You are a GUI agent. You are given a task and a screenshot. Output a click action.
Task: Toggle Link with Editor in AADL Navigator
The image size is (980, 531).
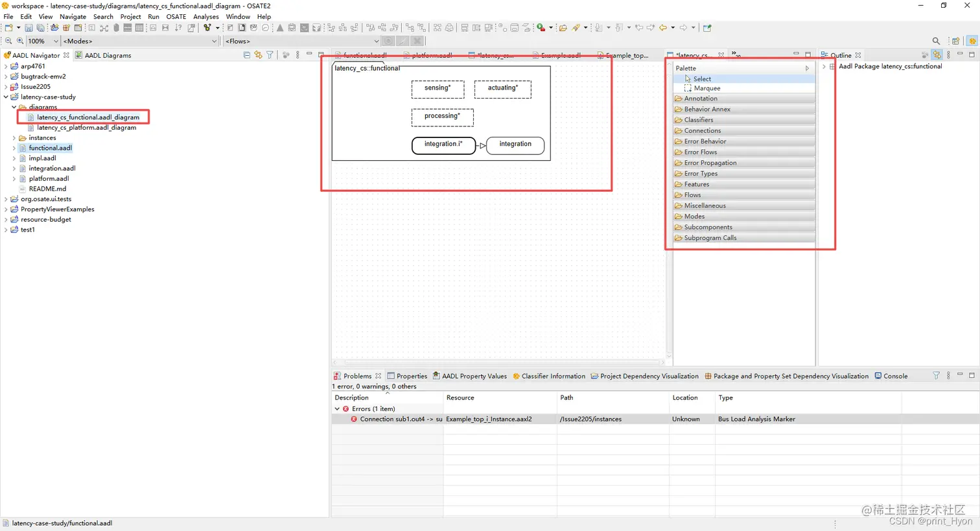(258, 55)
